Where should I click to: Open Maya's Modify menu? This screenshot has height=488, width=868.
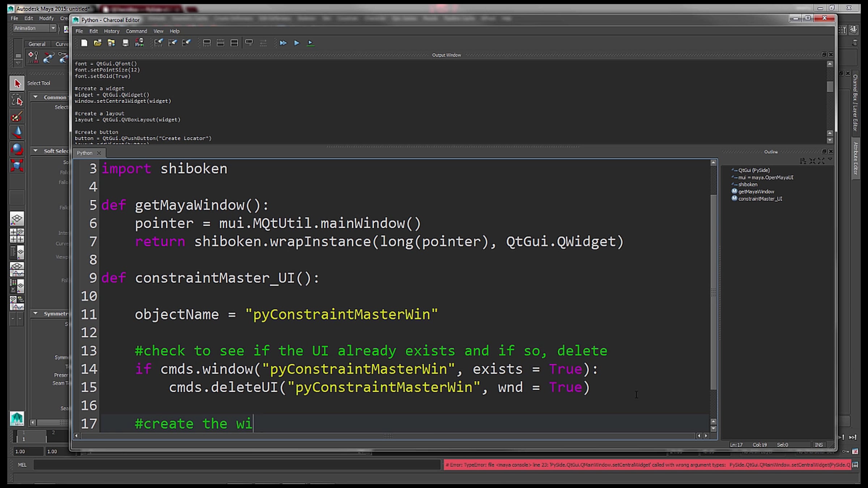46,18
